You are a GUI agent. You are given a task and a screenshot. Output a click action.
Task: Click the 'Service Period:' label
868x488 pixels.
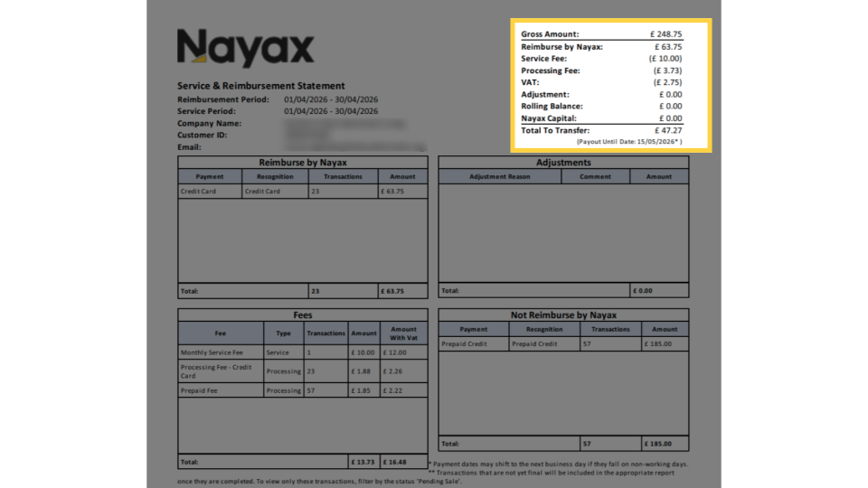click(x=208, y=111)
